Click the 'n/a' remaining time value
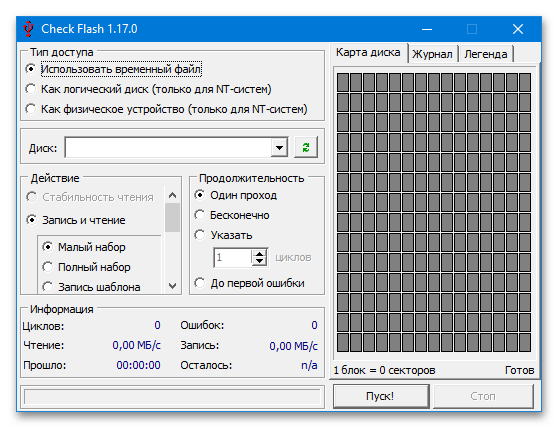The width and height of the screenshot is (558, 428). click(309, 365)
